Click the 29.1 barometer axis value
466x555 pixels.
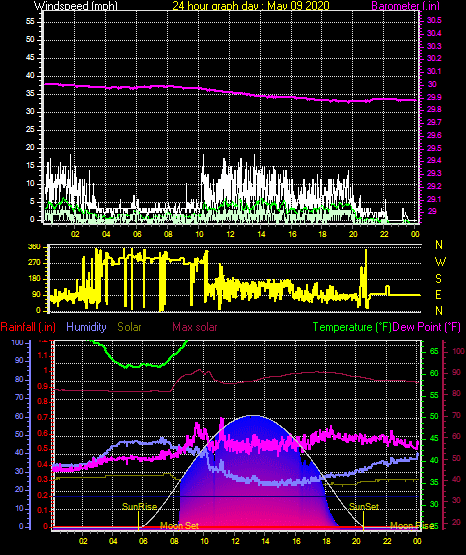[x=434, y=199]
